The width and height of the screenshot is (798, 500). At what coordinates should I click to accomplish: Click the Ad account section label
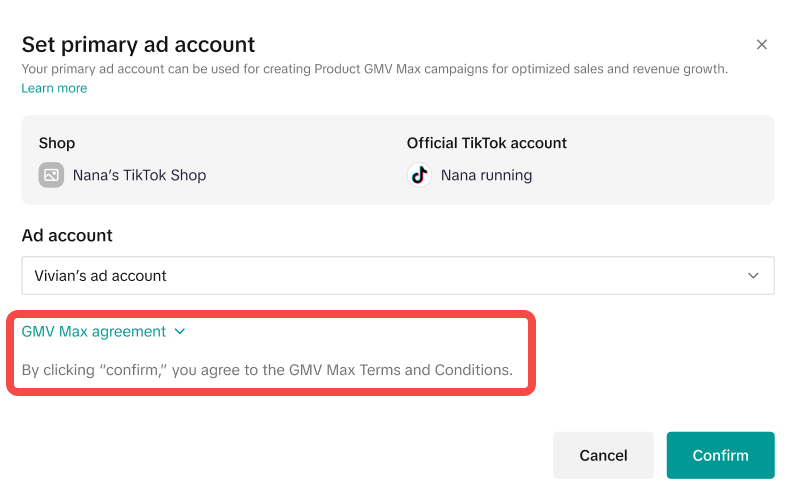point(67,236)
